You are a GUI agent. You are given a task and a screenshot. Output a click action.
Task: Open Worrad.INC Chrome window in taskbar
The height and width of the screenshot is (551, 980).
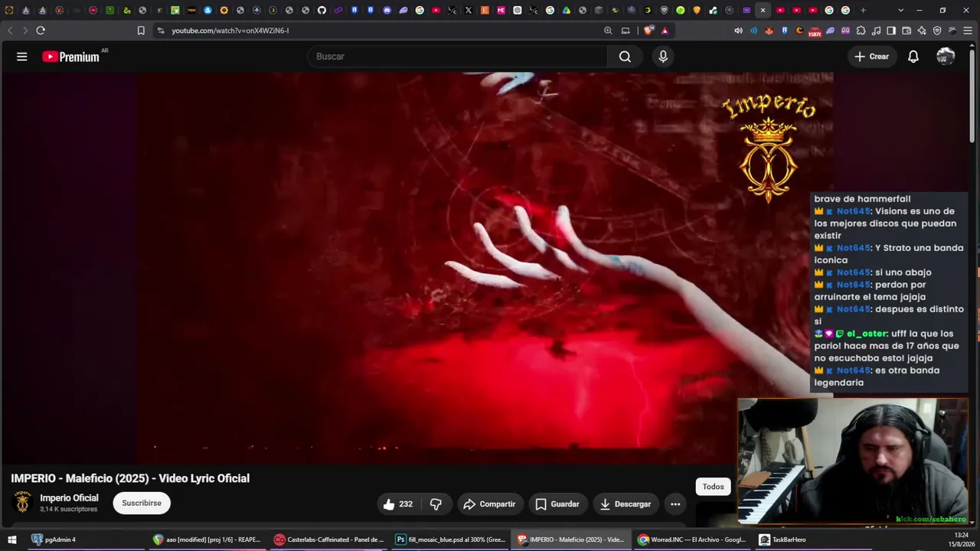point(693,540)
